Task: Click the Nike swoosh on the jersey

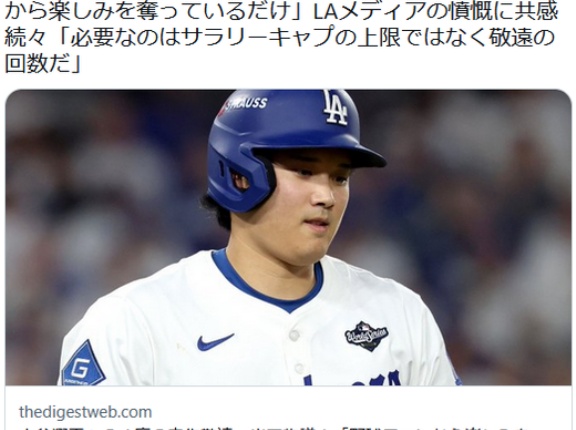Action: (215, 342)
